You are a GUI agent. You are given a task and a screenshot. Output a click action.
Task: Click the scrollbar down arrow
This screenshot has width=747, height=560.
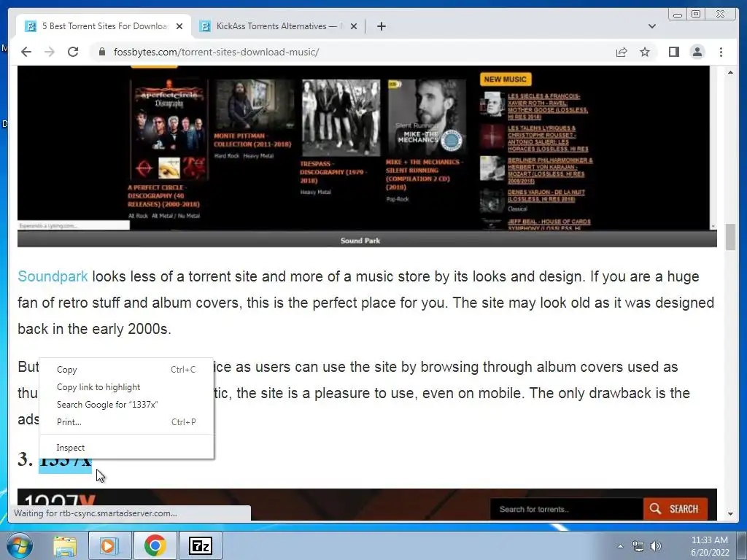[731, 514]
